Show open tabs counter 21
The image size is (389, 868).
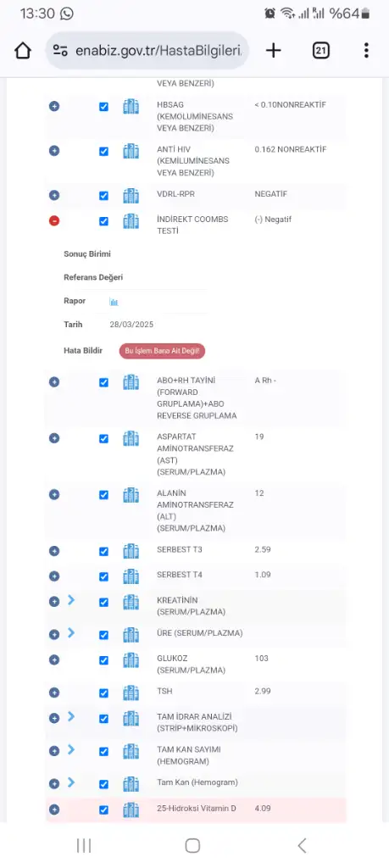[321, 51]
